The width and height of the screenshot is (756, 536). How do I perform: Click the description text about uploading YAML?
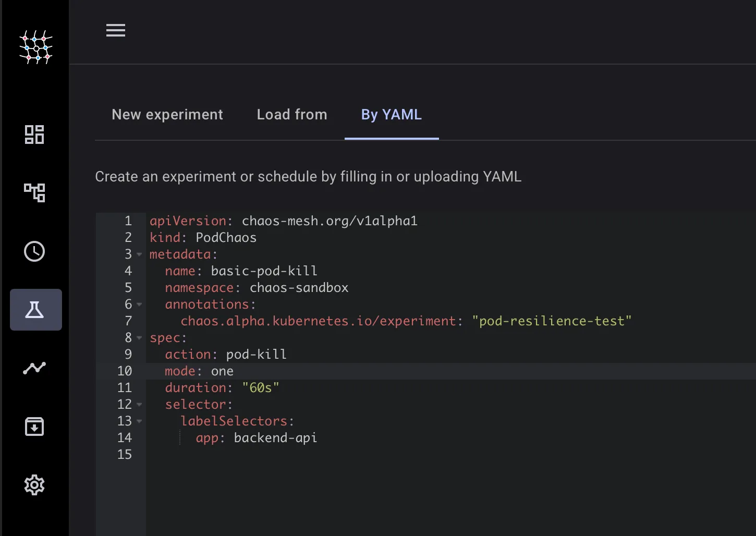(x=308, y=177)
